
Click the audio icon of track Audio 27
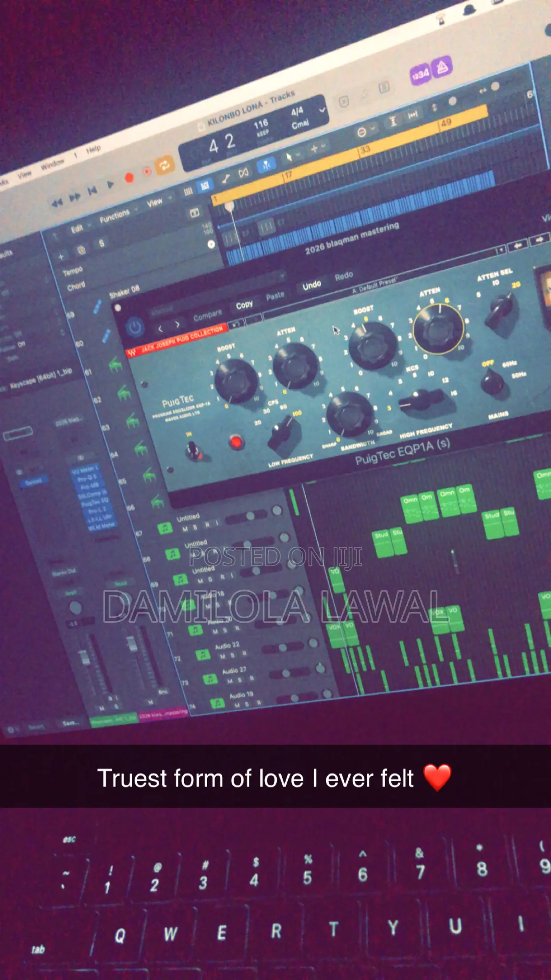tap(210, 679)
